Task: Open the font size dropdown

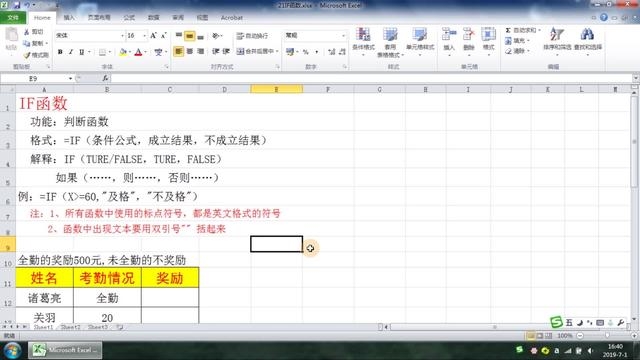Action: (144, 36)
